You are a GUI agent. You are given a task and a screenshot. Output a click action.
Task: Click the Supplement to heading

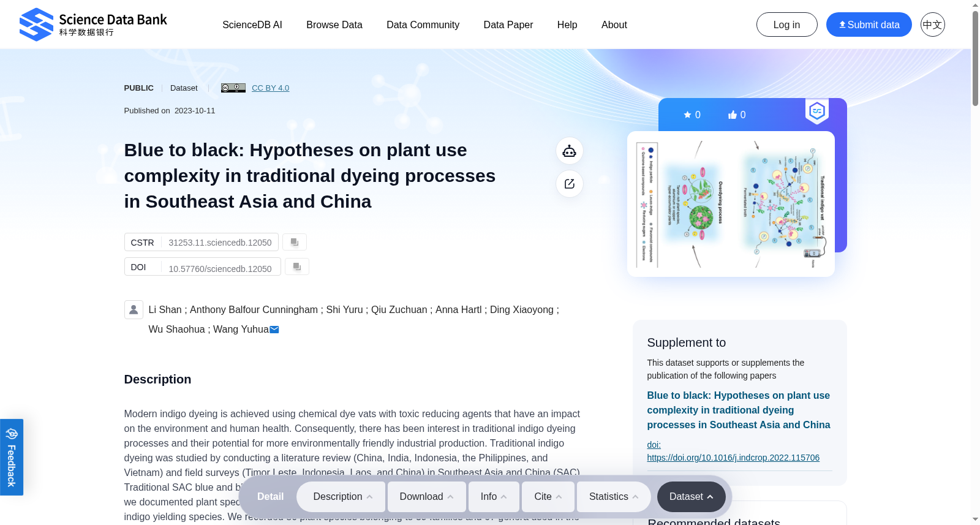click(x=687, y=342)
